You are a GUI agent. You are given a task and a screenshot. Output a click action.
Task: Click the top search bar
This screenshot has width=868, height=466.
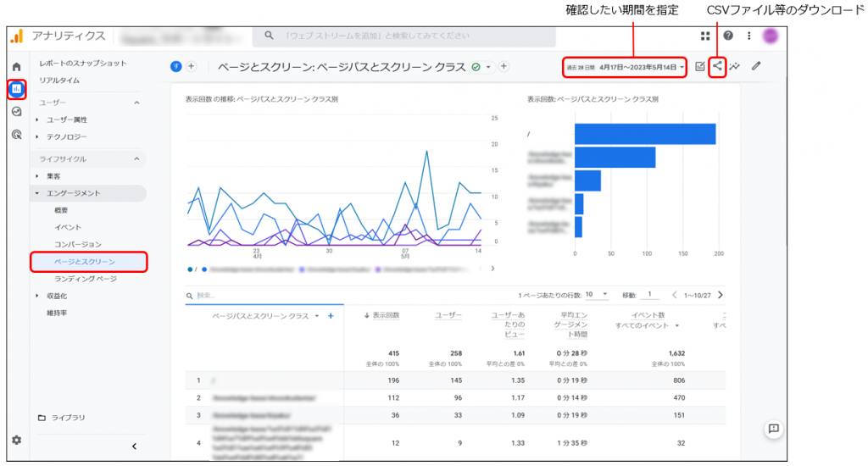tap(404, 36)
